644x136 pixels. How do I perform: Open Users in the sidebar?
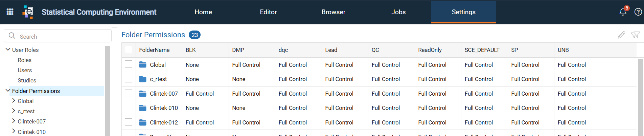pos(25,70)
